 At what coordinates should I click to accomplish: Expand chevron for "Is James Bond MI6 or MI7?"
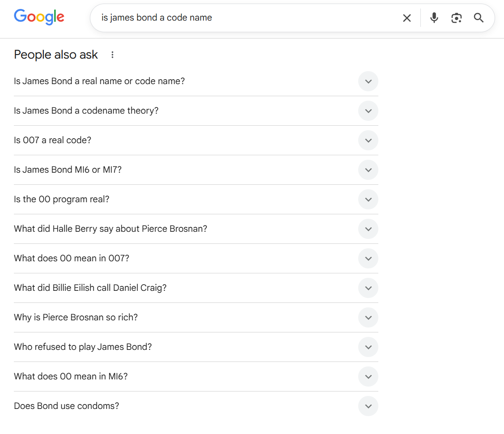click(368, 170)
